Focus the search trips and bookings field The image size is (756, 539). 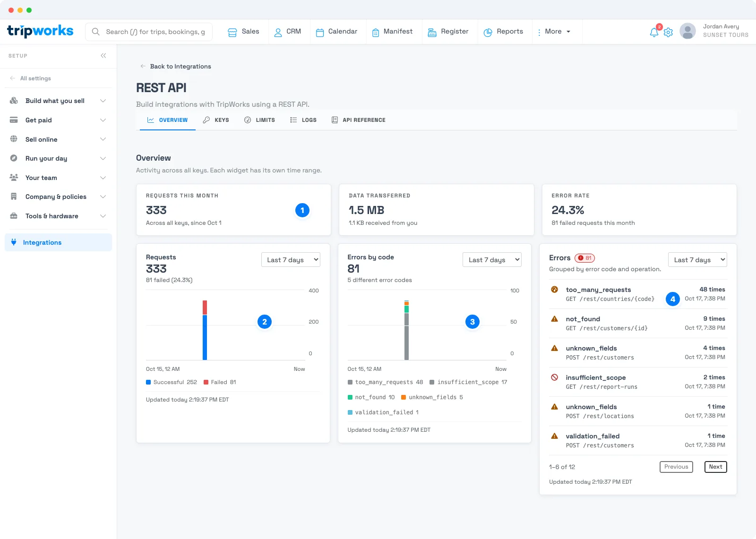pyautogui.click(x=149, y=32)
